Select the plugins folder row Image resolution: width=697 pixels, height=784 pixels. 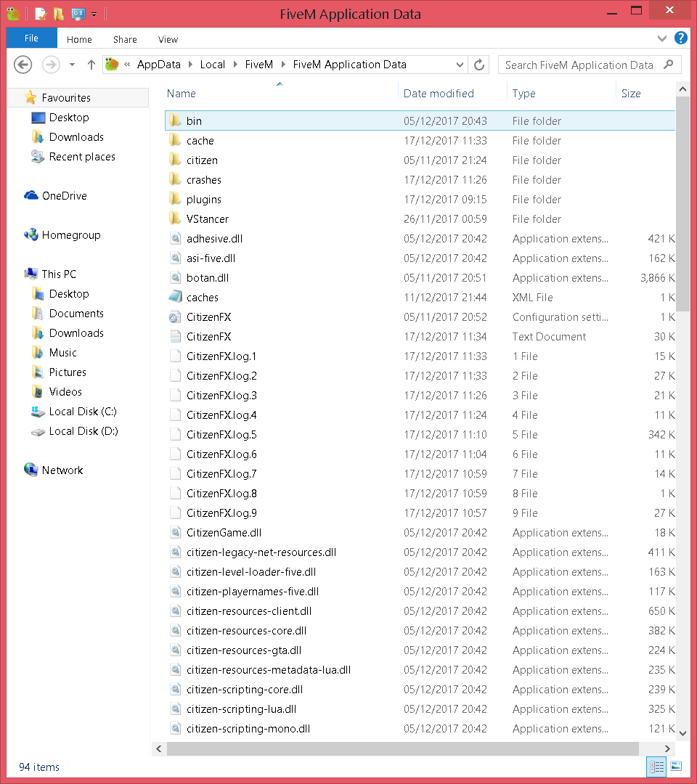click(x=420, y=199)
